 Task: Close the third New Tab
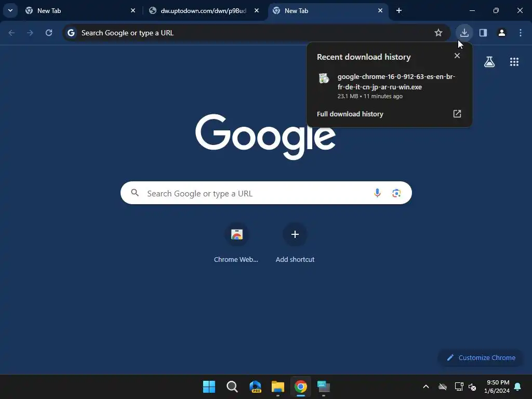coord(380,10)
